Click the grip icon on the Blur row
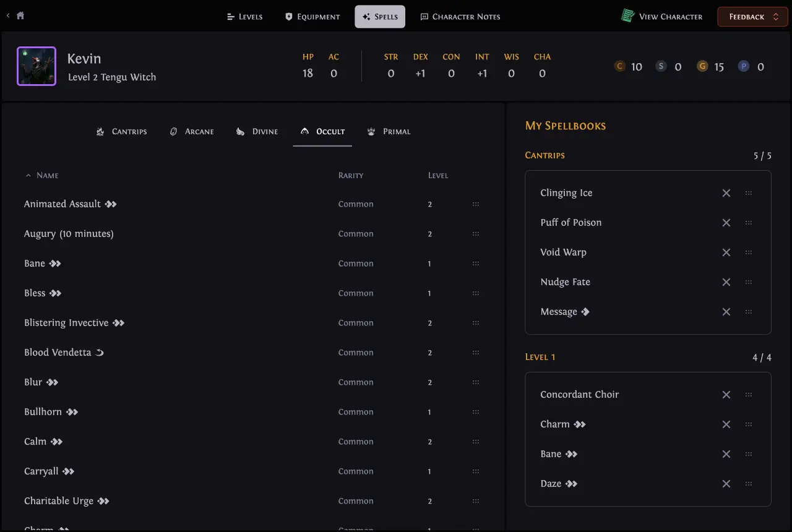Screen dimensions: 792x532 tap(476, 382)
